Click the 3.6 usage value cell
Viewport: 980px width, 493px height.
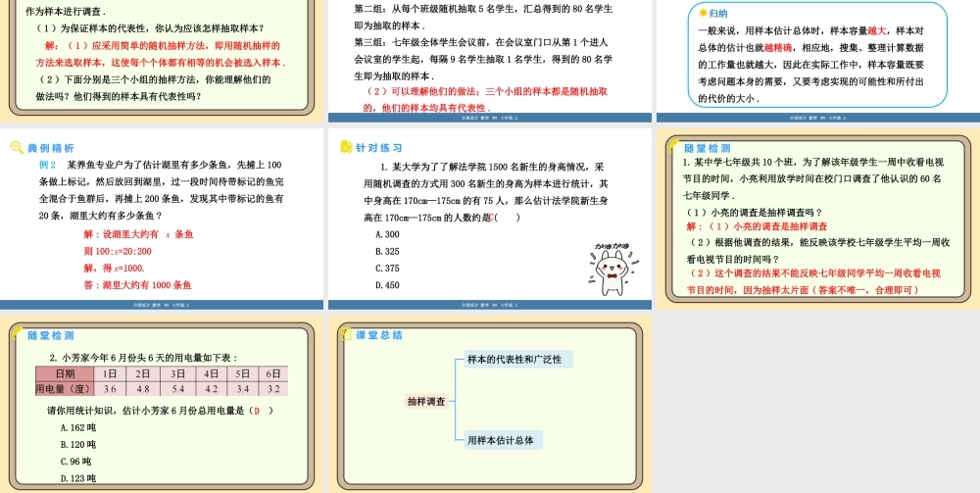110,389
